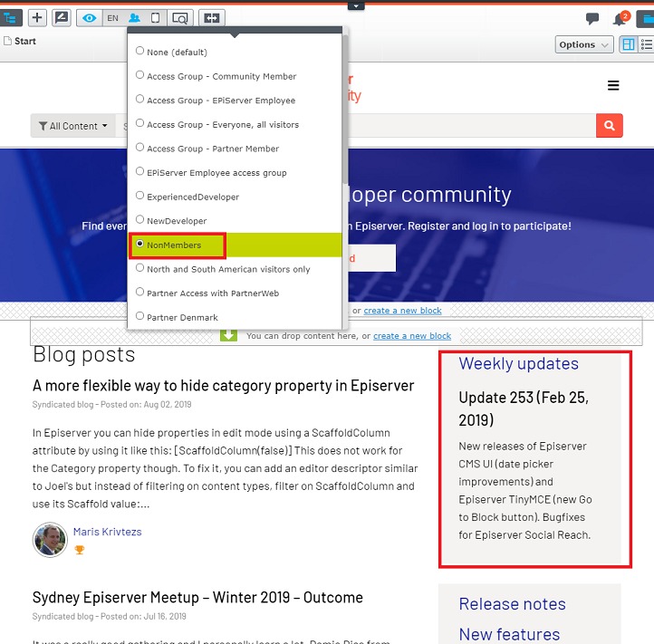Open the hamburger site menu
Screen dimensions: 654x644
coord(613,86)
